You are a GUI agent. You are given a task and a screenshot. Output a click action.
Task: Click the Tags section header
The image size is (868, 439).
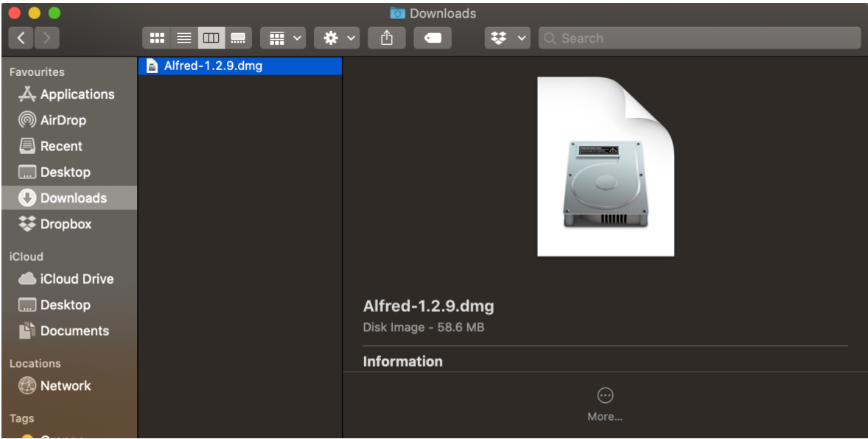click(21, 418)
